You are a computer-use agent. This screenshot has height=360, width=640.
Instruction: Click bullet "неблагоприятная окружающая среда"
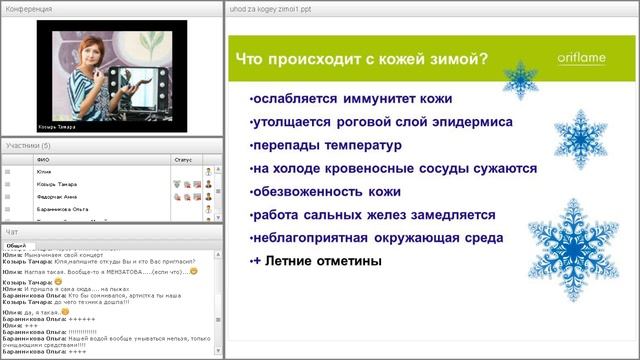pos(376,238)
